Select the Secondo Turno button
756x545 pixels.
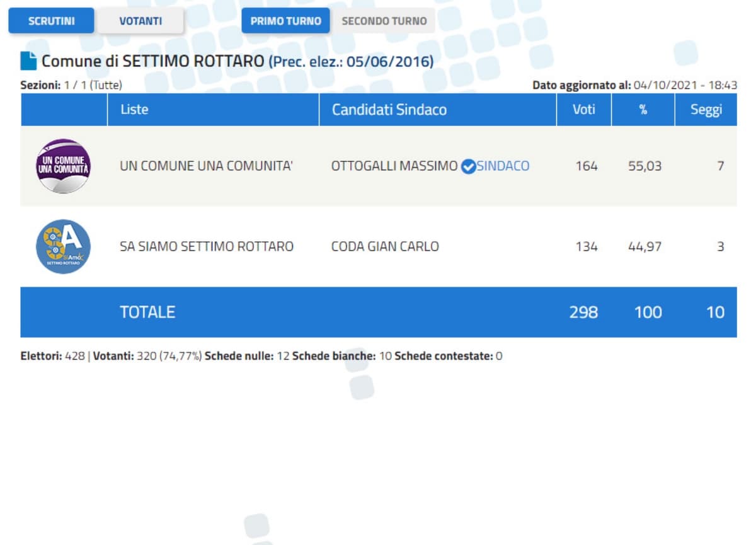[384, 21]
